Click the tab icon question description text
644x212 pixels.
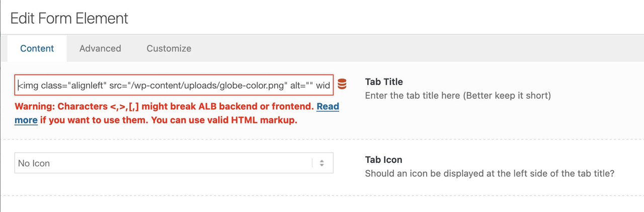point(490,173)
